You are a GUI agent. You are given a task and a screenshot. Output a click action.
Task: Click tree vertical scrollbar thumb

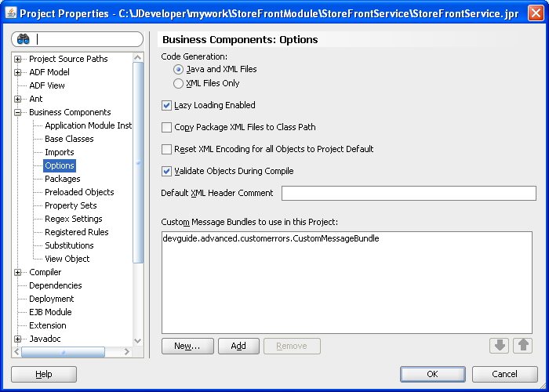[138, 162]
